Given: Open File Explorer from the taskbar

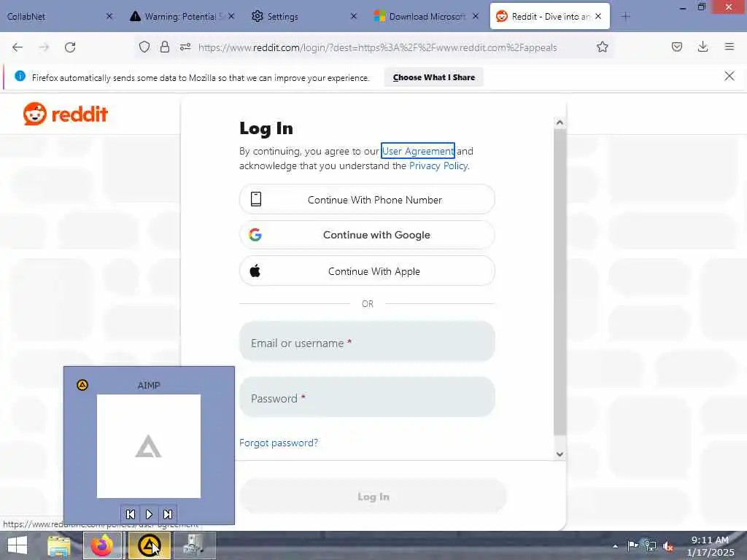Looking at the screenshot, I should [x=59, y=545].
